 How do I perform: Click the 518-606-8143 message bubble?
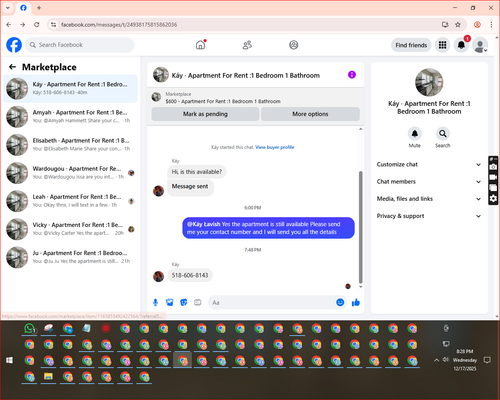(x=190, y=275)
